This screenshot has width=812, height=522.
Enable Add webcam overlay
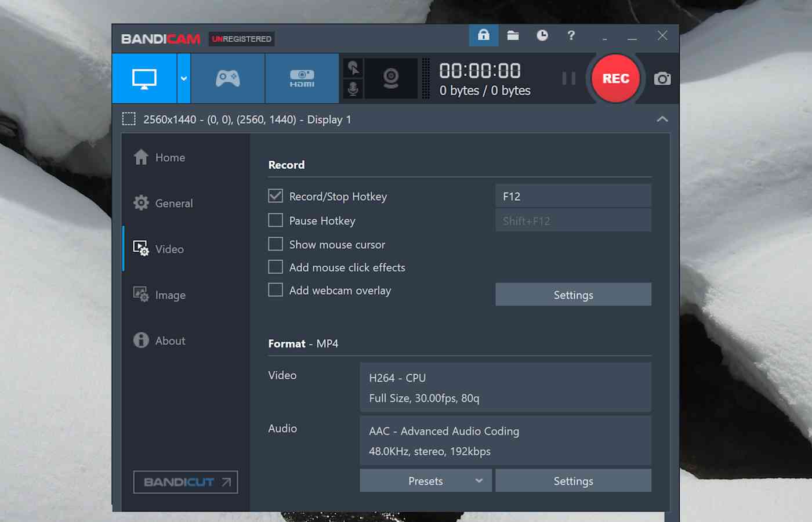click(x=275, y=290)
